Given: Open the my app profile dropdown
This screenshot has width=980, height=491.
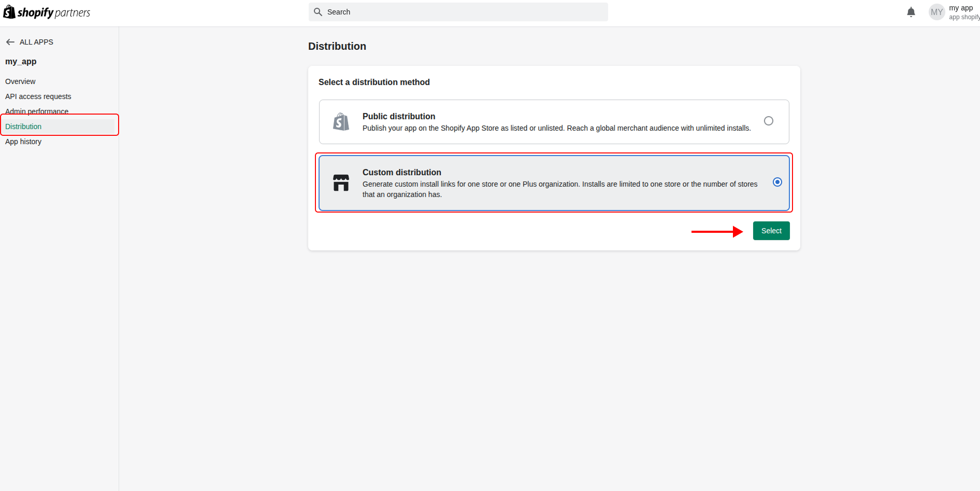Looking at the screenshot, I should tap(961, 11).
